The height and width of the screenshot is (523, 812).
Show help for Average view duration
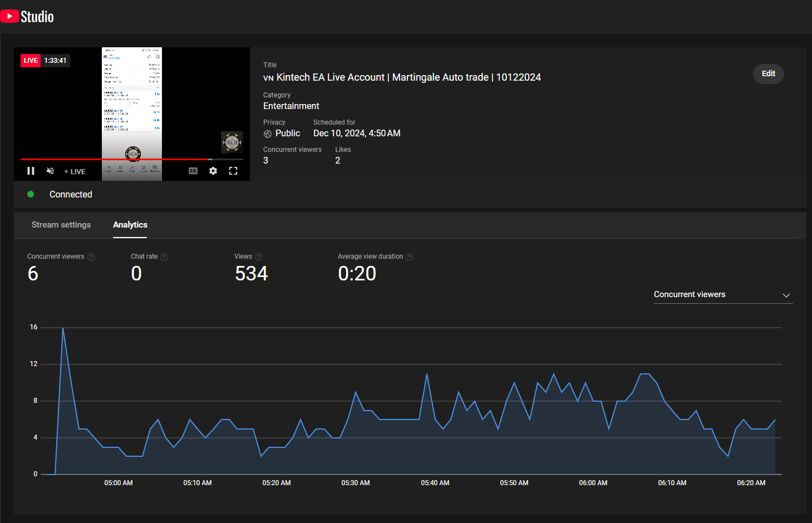pyautogui.click(x=410, y=257)
